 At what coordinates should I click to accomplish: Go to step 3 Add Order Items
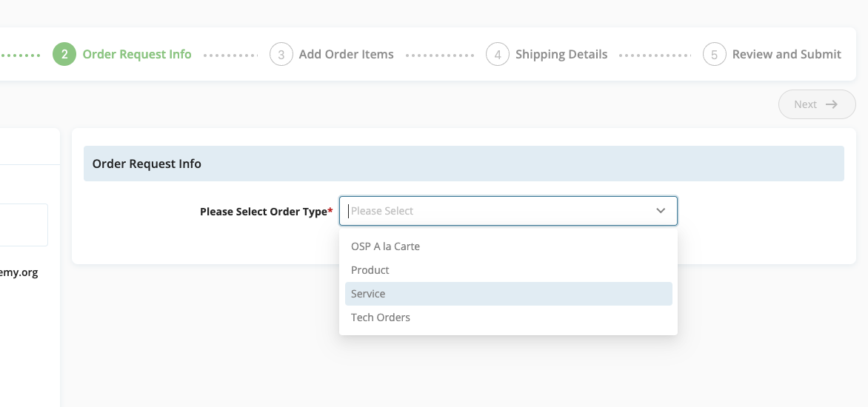click(332, 54)
